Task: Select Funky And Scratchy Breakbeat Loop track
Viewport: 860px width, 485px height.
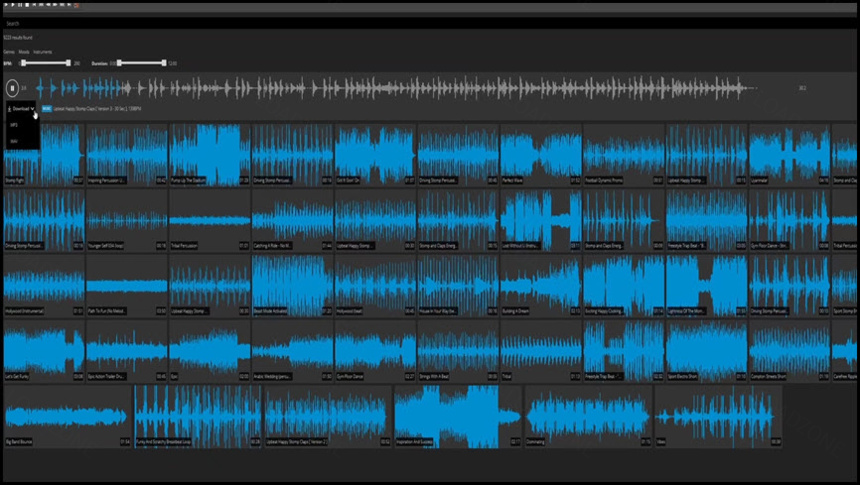Action: [x=198, y=416]
